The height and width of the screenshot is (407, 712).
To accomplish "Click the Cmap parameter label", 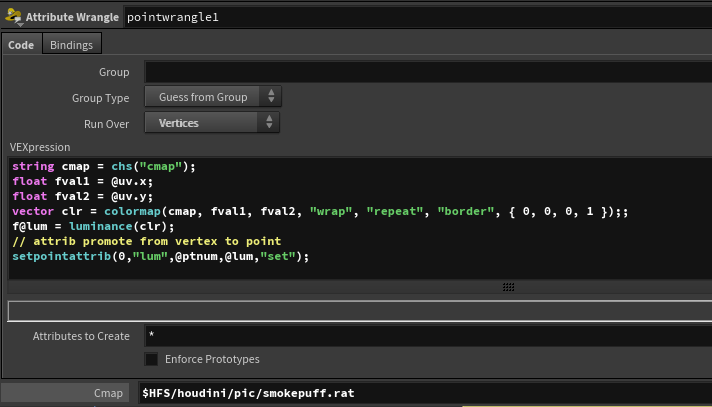I will pyautogui.click(x=112, y=394).
